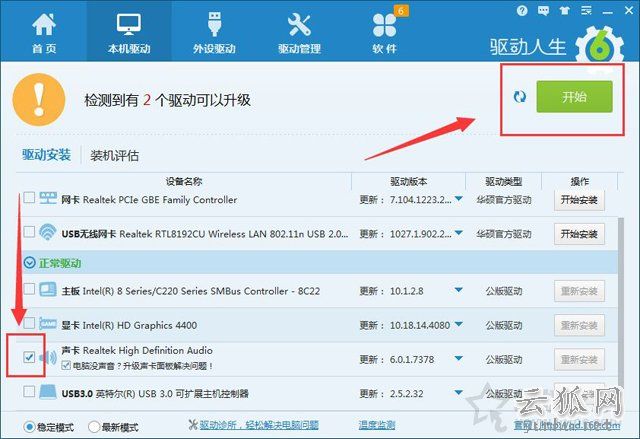Screen dimensions: 640x439
Task: Click the orange exclamation warning icon
Action: click(x=39, y=100)
